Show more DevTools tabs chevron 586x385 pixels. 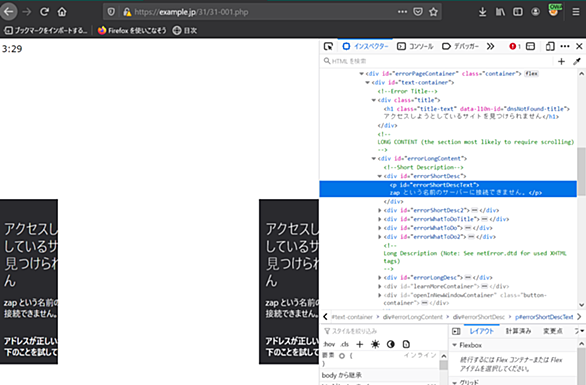[490, 46]
